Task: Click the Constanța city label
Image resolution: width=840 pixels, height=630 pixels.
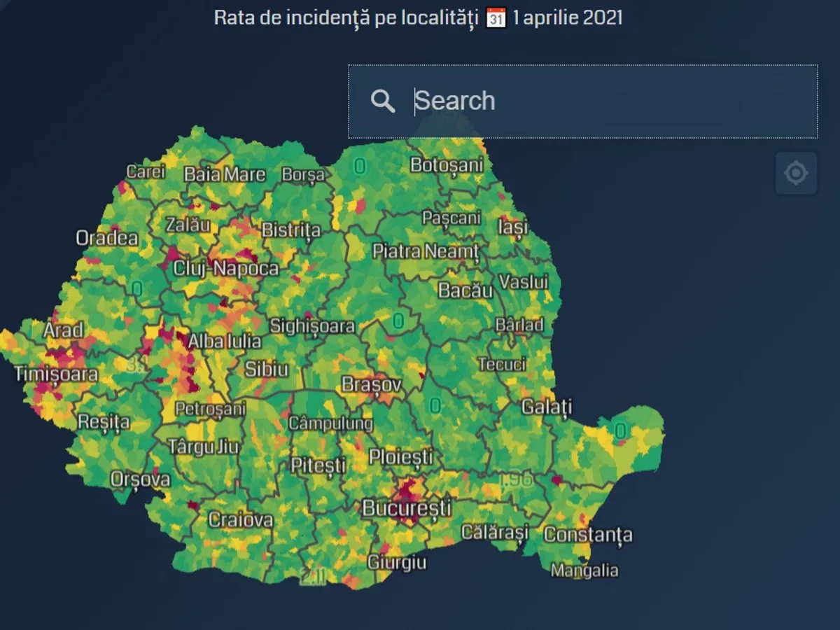Action: tap(588, 535)
